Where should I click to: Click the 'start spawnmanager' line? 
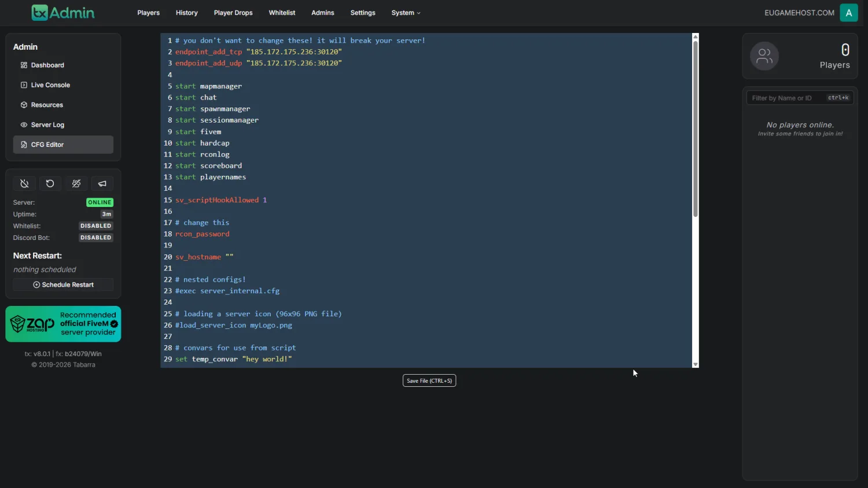(212, 109)
